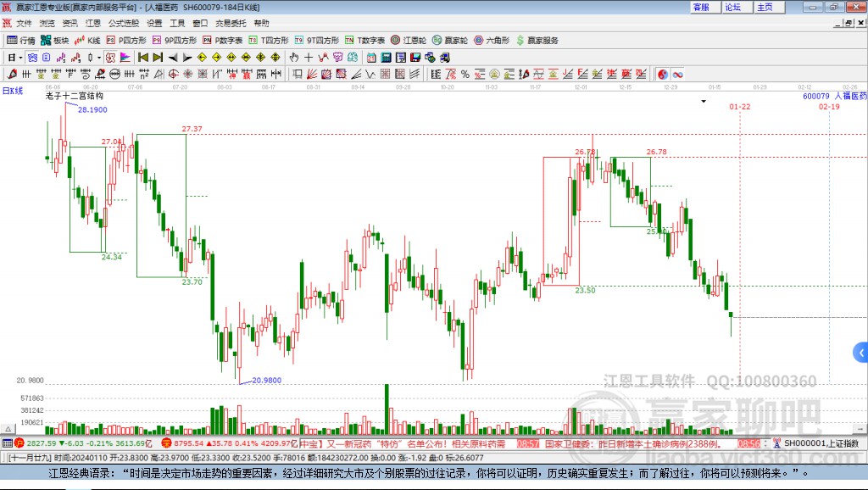
Task: Open the 公式选股 menu
Action: [x=124, y=23]
